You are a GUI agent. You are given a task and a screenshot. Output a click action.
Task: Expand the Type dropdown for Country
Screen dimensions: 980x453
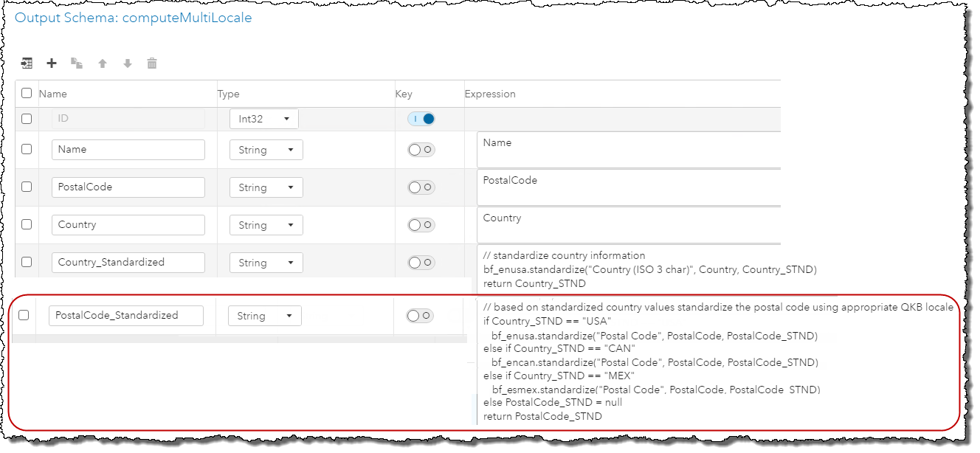[266, 225]
